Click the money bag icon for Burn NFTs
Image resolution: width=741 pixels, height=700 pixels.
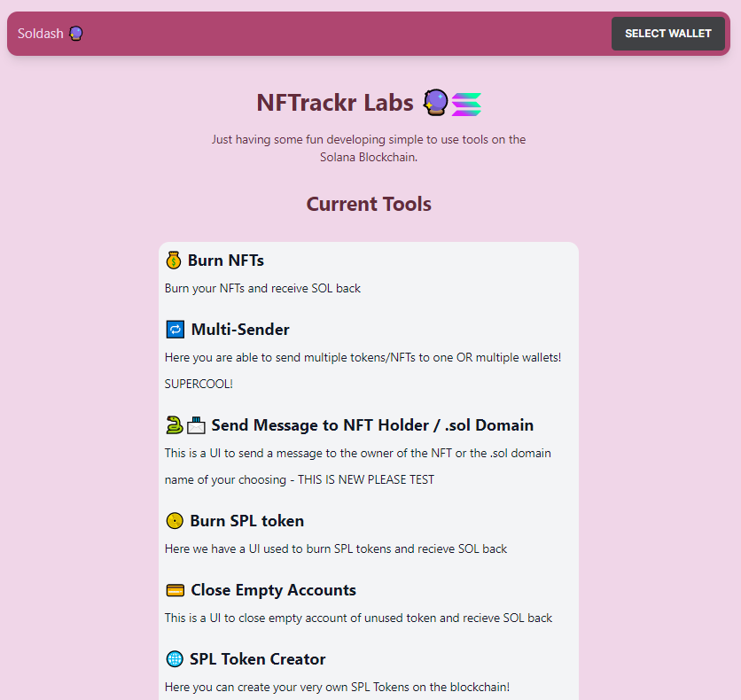click(174, 261)
